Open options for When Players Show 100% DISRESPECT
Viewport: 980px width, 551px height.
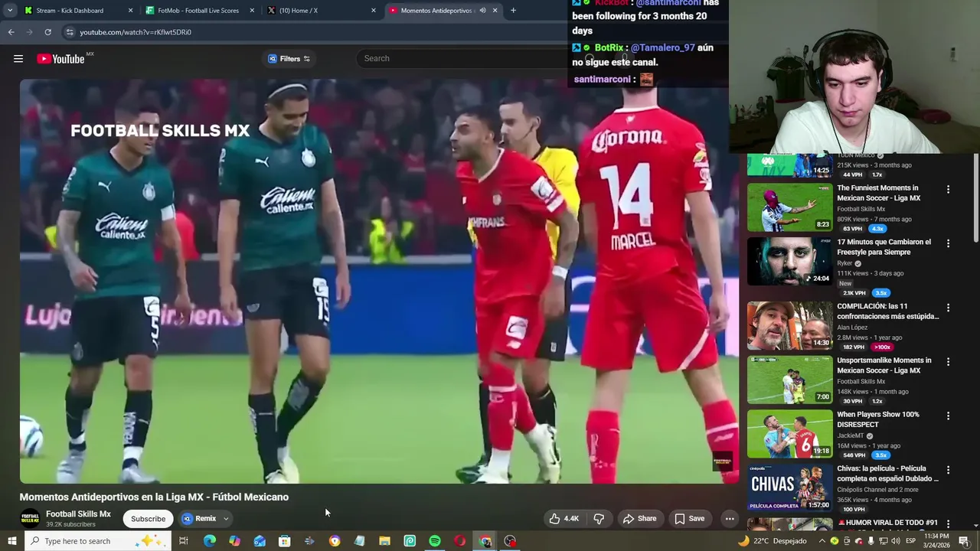tap(948, 416)
